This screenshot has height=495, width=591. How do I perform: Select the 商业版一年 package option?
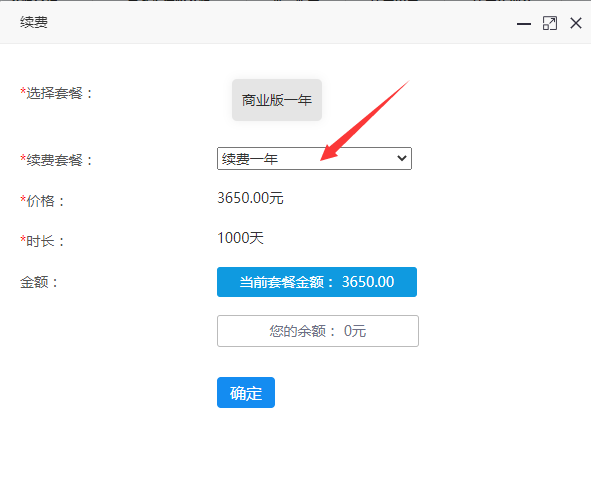(277, 100)
